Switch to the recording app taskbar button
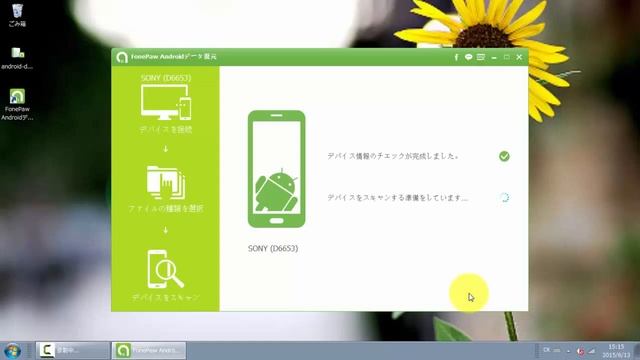This screenshot has height=360, width=640. pyautogui.click(x=73, y=350)
